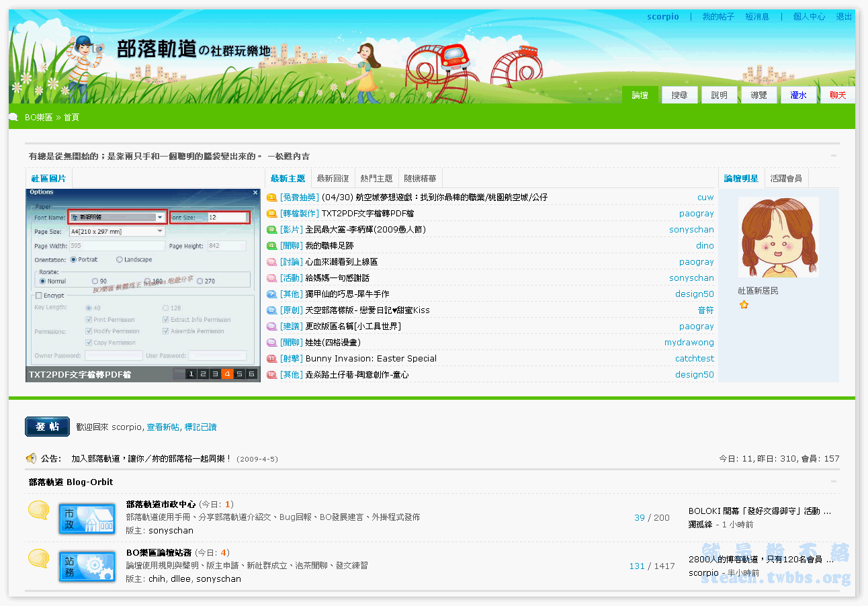Click the breadcrumb chat icon beside BO樂區
The height and width of the screenshot is (606, 868).
(13, 117)
